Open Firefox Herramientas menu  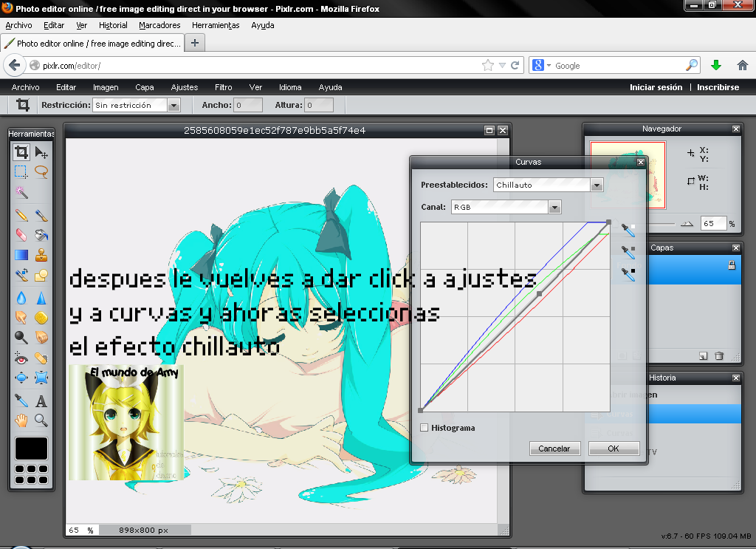(x=216, y=26)
